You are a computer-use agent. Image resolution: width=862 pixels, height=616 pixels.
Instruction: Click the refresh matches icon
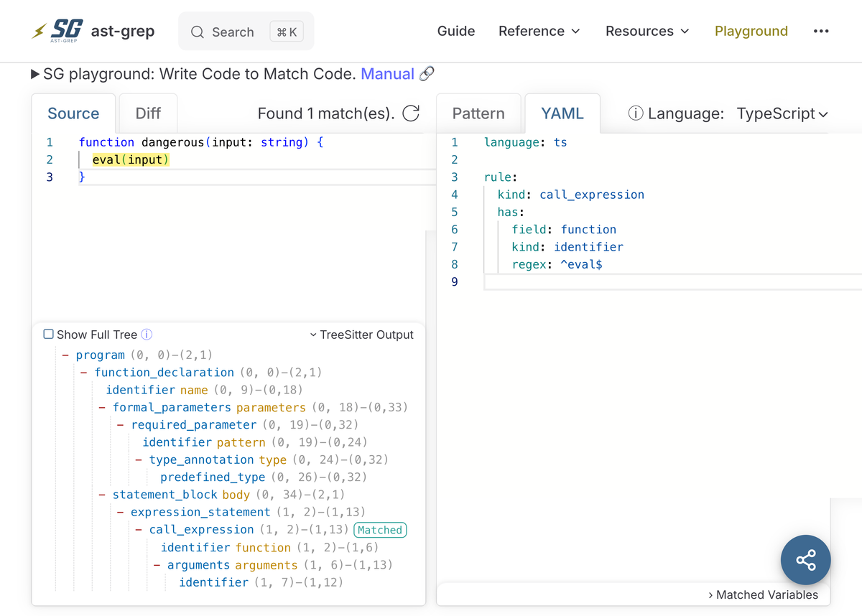[411, 113]
